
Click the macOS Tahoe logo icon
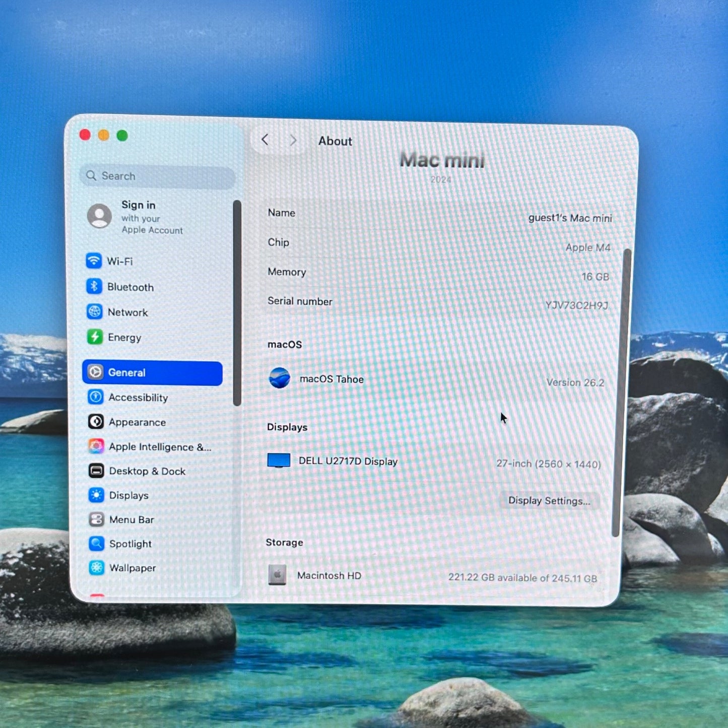coord(280,378)
